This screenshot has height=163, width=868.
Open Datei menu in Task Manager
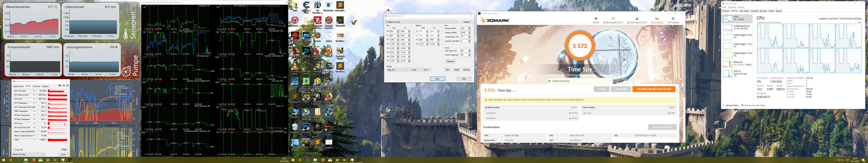coord(724,7)
